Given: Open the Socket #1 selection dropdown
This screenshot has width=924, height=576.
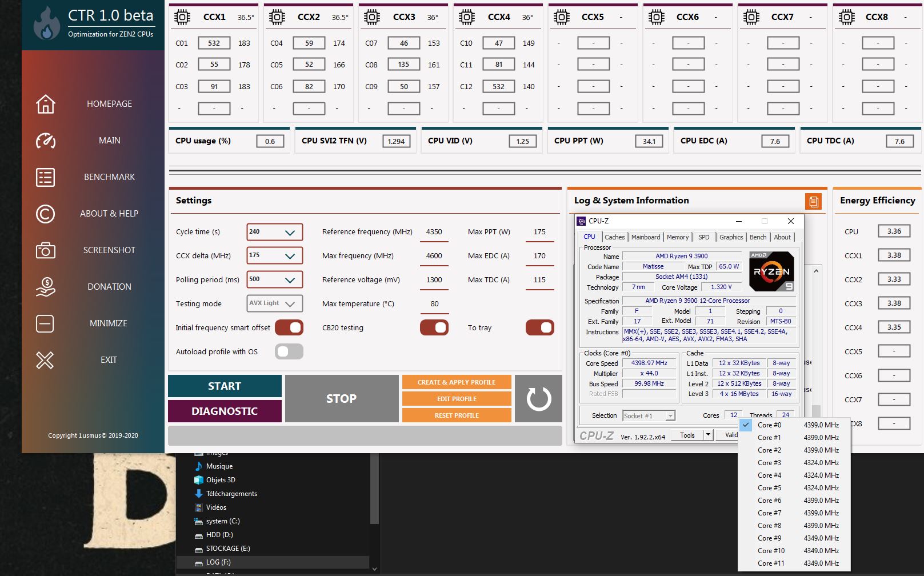Looking at the screenshot, I should (x=649, y=415).
